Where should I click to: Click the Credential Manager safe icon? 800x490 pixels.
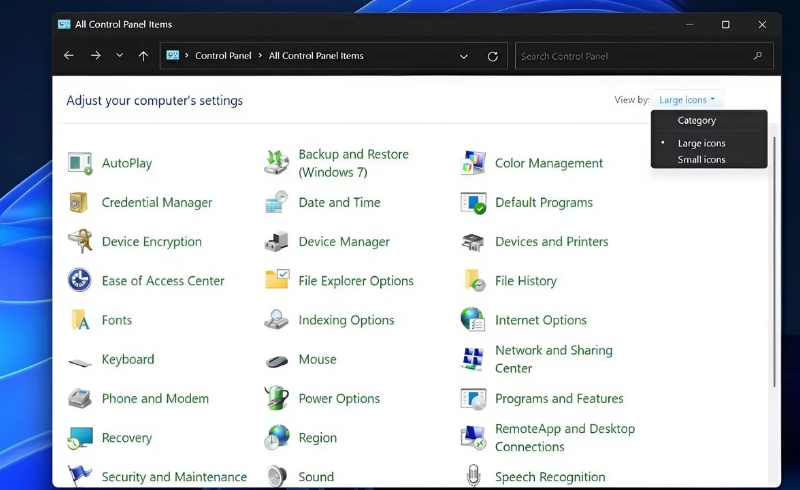click(x=79, y=203)
